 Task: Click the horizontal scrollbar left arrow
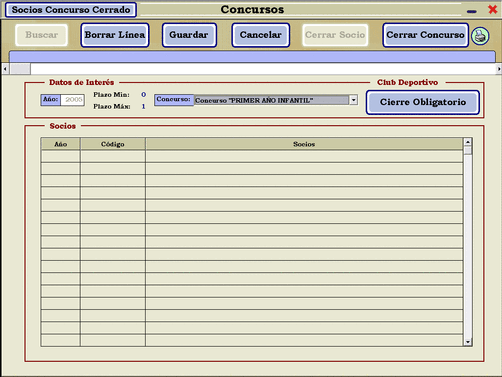(x=5, y=69)
